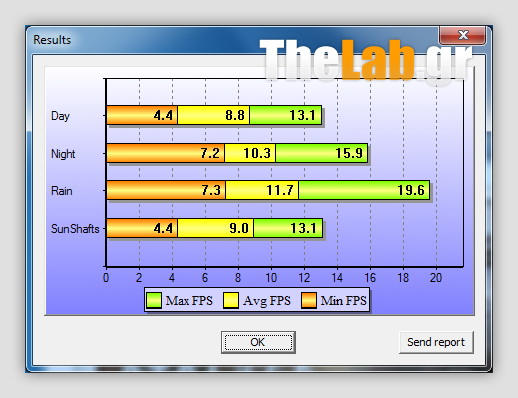Screen dimensions: 518x398
Task: Select the Day 13.1 max FPS bar
Action: coord(286,115)
